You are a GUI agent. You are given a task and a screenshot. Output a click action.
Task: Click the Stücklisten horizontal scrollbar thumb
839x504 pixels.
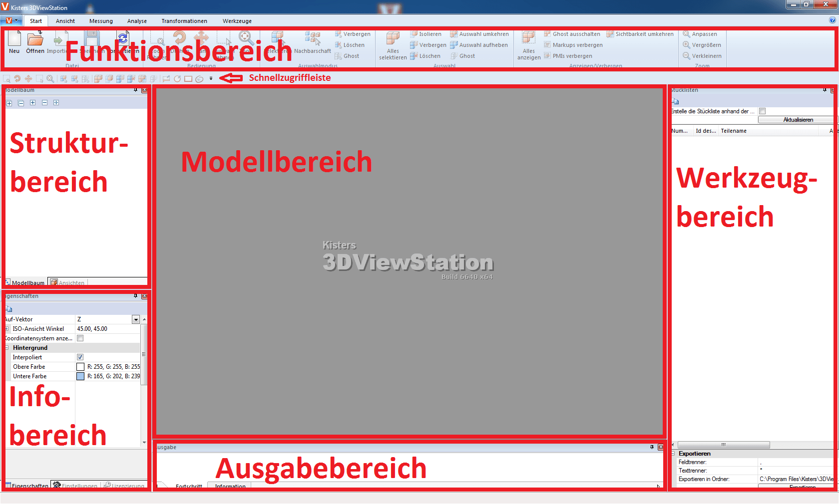723,445
